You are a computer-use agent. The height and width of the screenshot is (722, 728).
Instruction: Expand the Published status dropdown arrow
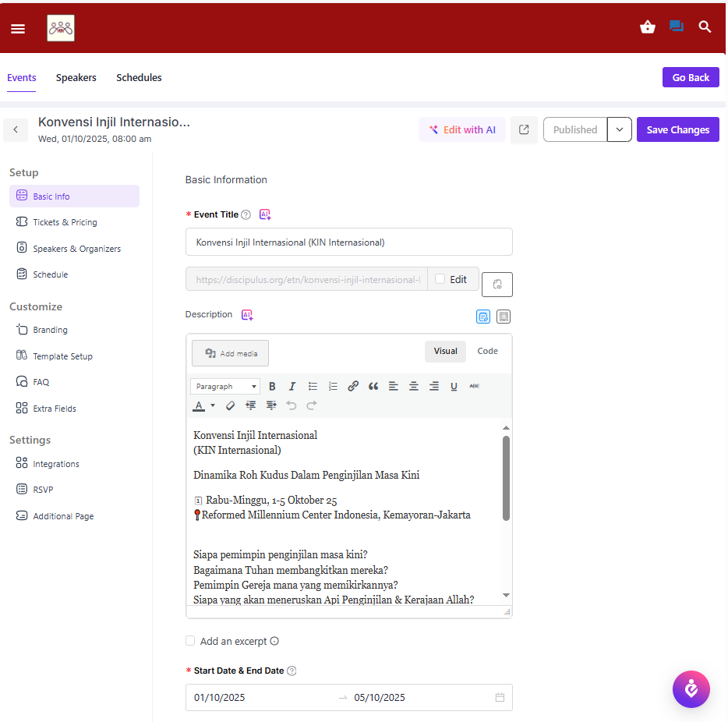(x=619, y=130)
